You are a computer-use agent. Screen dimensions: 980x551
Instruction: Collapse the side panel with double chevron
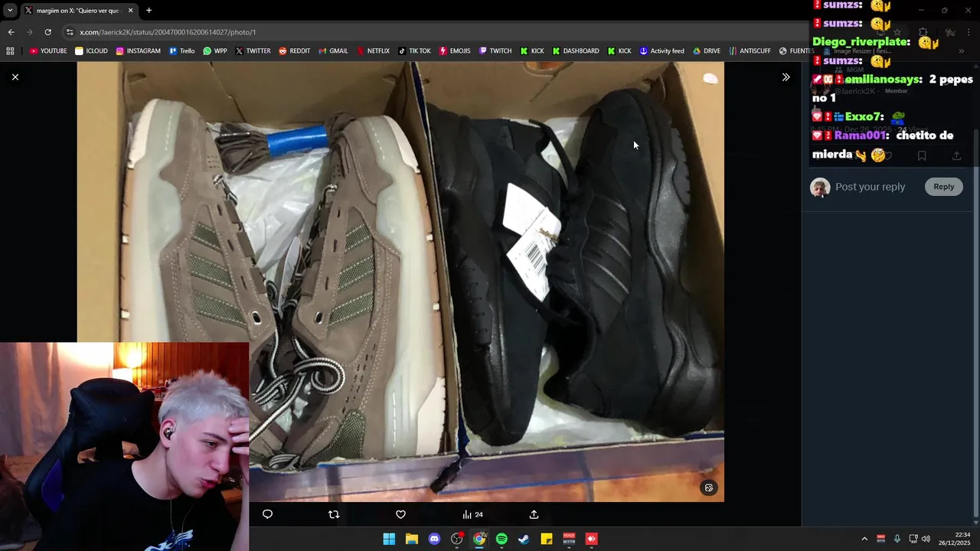(x=786, y=77)
